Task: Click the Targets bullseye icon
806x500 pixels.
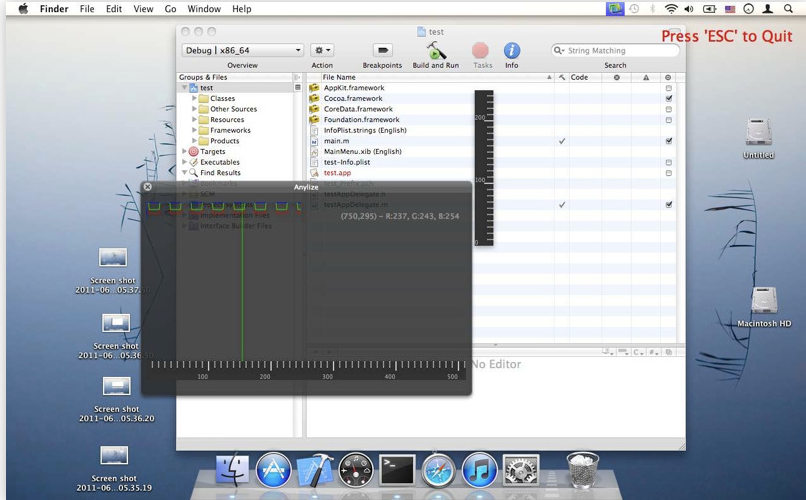Action: [x=194, y=152]
